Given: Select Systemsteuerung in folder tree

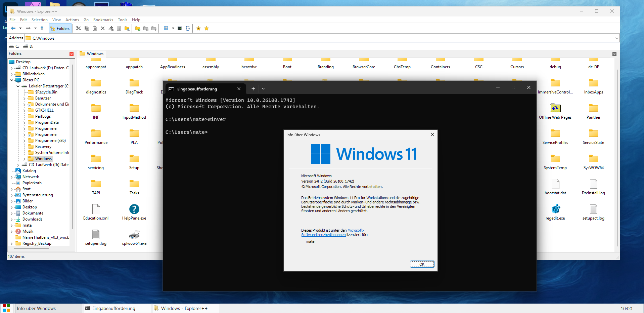Looking at the screenshot, I should 38,195.
